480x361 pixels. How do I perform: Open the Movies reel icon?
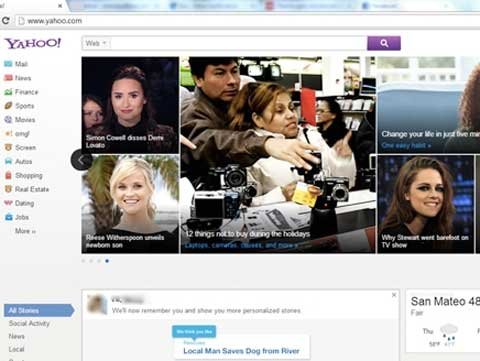pyautogui.click(x=8, y=120)
